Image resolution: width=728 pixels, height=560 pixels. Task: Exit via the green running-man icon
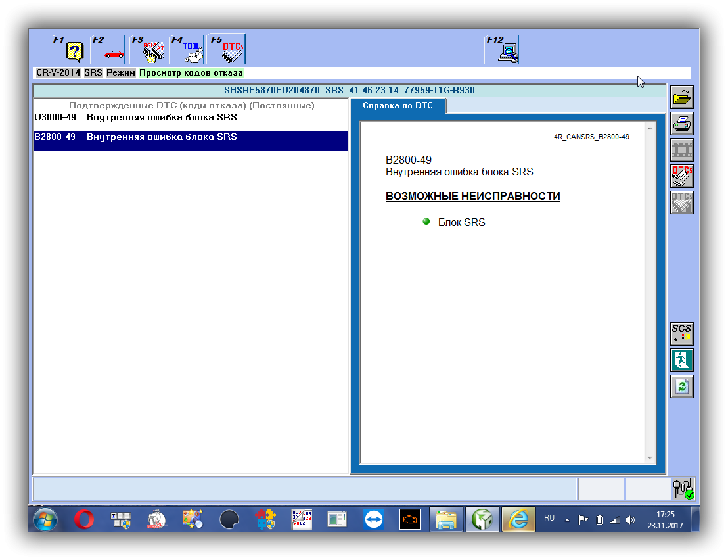681,360
